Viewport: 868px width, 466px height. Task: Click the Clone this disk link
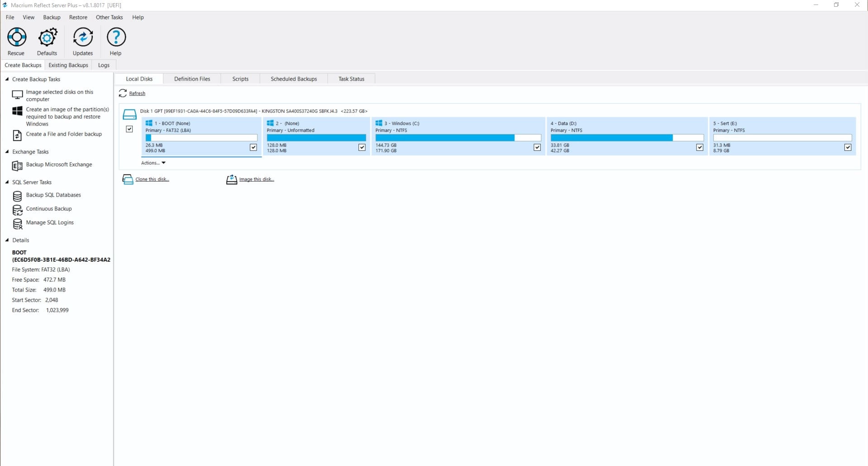coord(152,179)
